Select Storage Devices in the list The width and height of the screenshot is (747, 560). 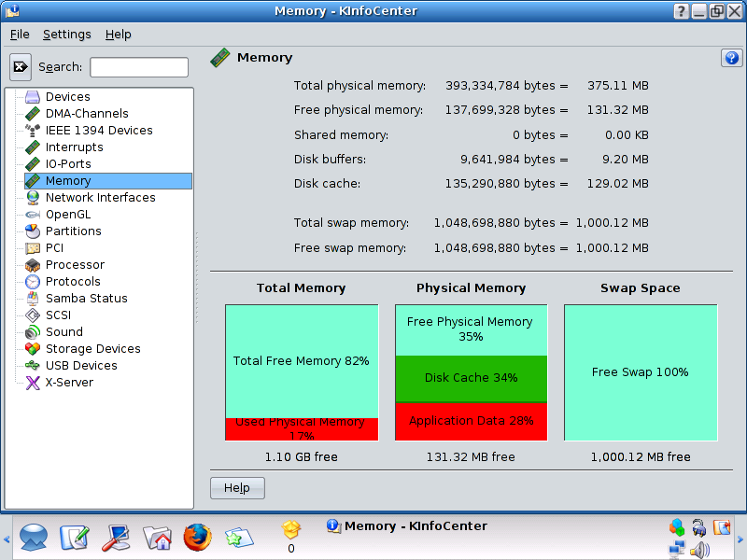92,348
